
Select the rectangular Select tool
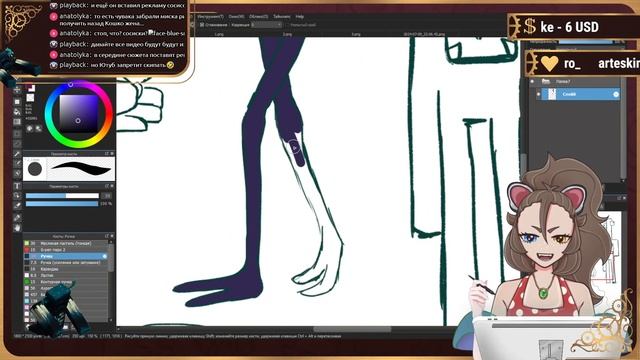(x=17, y=133)
